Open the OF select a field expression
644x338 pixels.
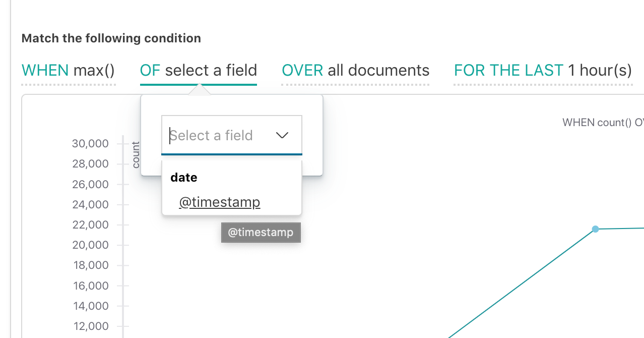(199, 70)
